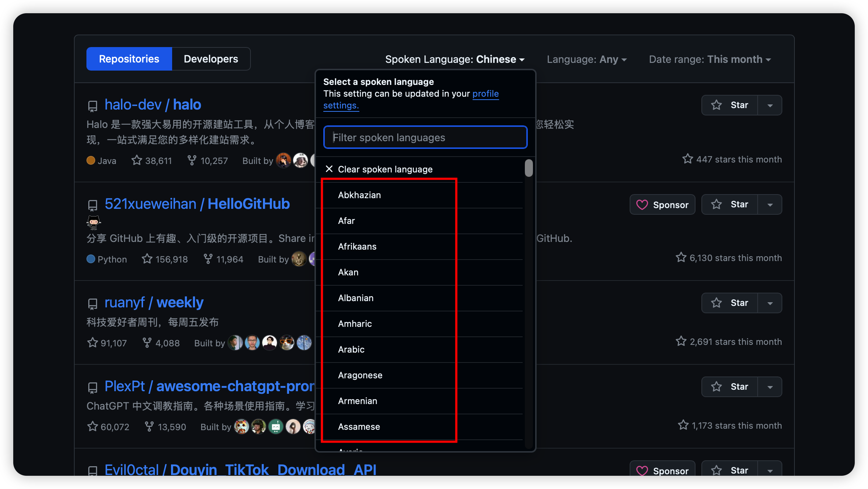Click the octocat emoji under HelloGitHub title
The height and width of the screenshot is (489, 868).
click(93, 222)
